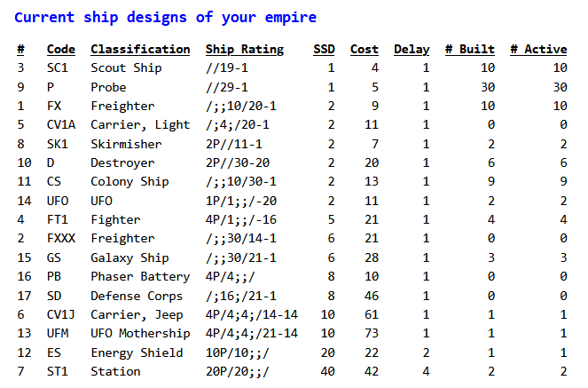This screenshot has height=388, width=588.
Task: Select the CV1A ship code
Action: [60, 125]
